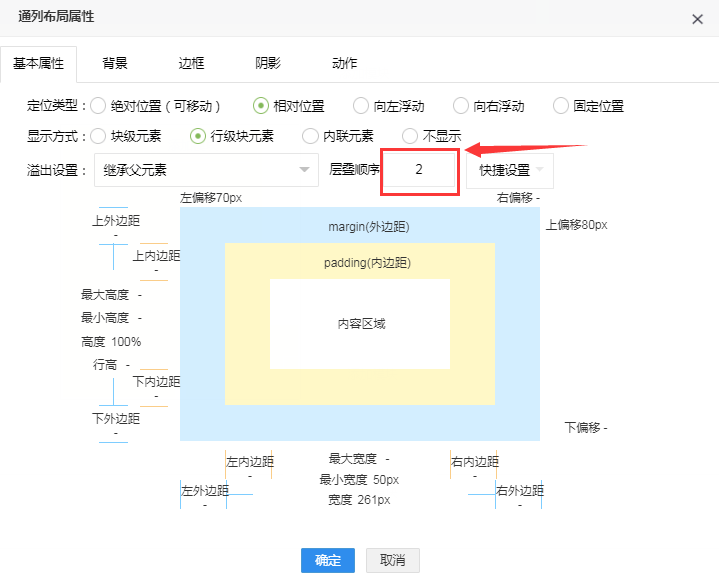Close the 通列布局属性 dialog
This screenshot has width=719, height=580.
[697, 19]
